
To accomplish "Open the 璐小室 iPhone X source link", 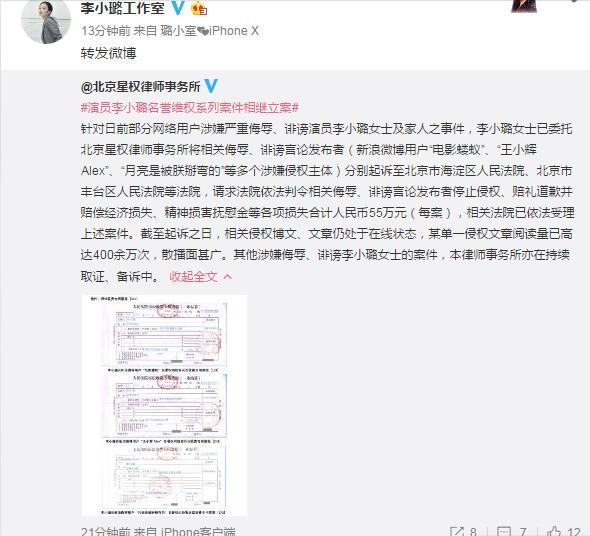I will [210, 30].
